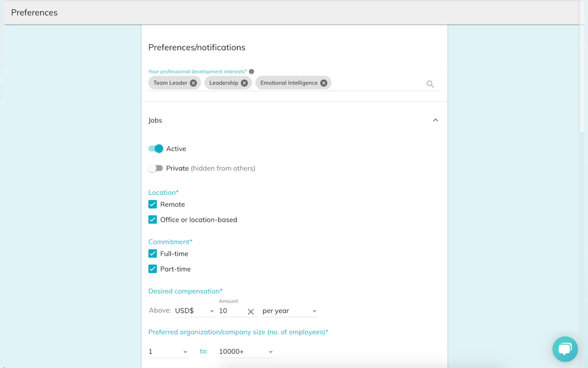The width and height of the screenshot is (588, 368).
Task: Click the compensation Amount input field
Action: tap(231, 311)
